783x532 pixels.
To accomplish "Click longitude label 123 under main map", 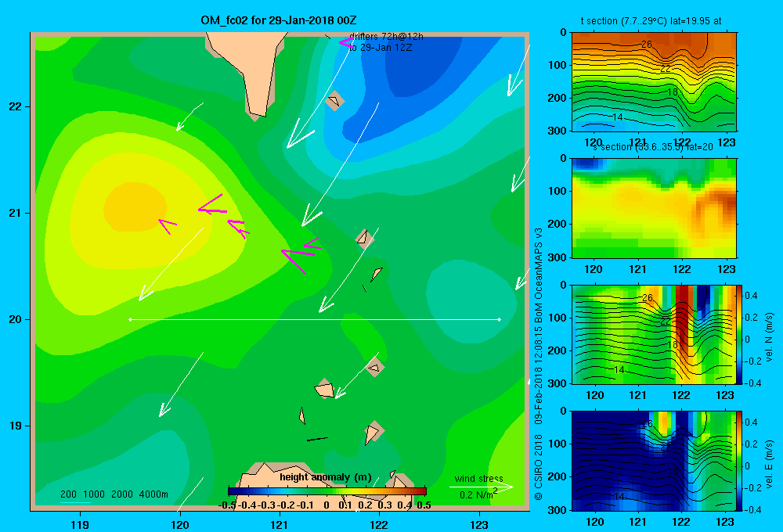I will (479, 524).
